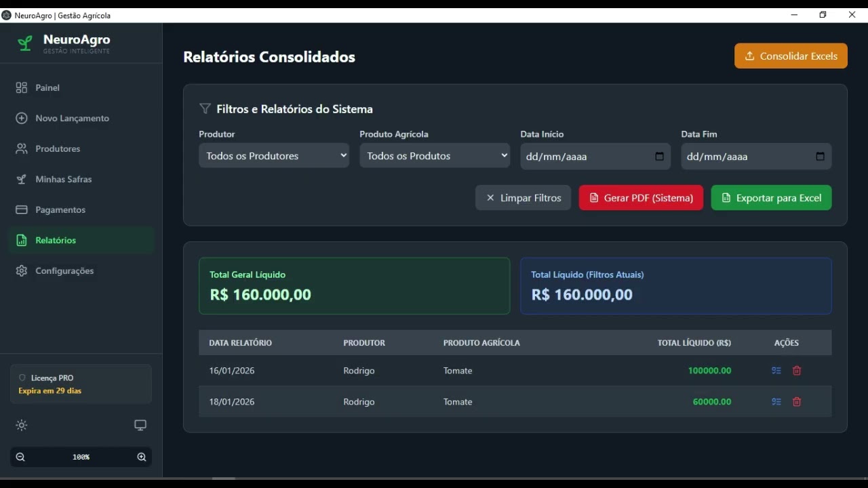Click the 16/01/2026 report date cell
Screen dimensions: 868x488
(232, 371)
